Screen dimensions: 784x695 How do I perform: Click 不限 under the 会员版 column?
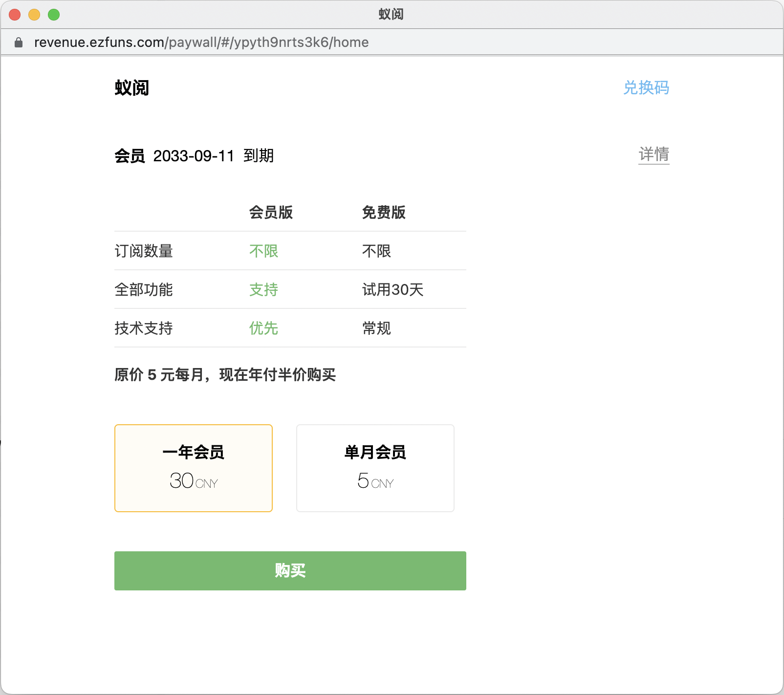[x=263, y=251]
